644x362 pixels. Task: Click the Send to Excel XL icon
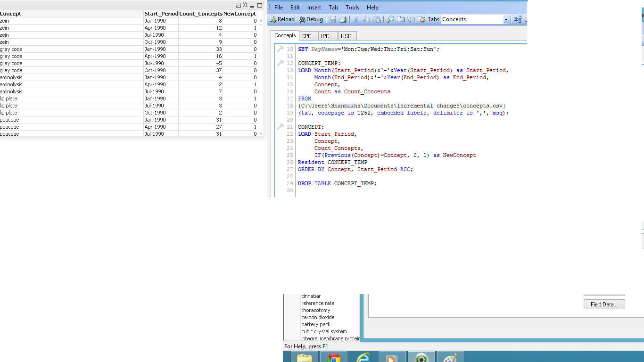point(245,5)
